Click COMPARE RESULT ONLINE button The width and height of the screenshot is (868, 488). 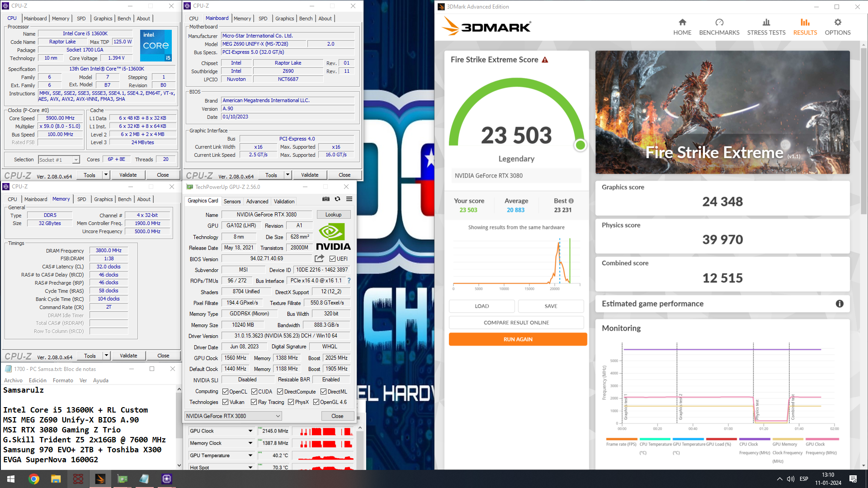coord(516,323)
